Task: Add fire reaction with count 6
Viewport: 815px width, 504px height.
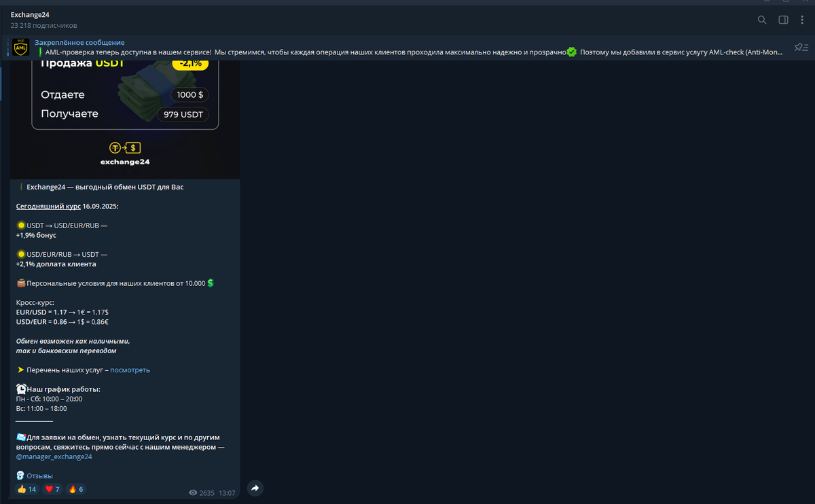Action: point(75,489)
